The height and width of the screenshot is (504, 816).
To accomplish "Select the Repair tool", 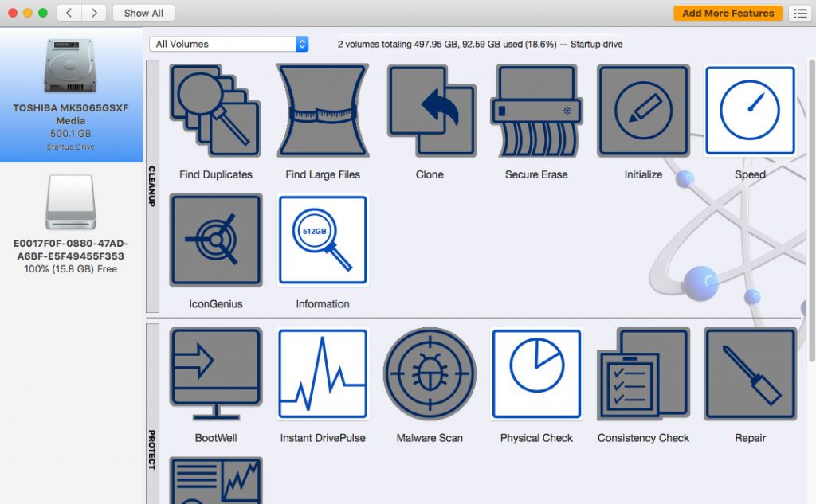I will [750, 373].
